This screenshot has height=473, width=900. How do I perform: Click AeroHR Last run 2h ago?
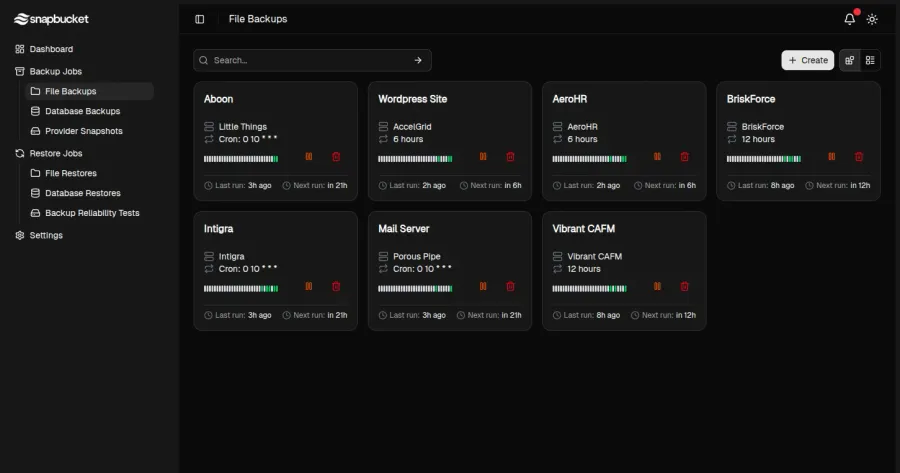coord(586,185)
